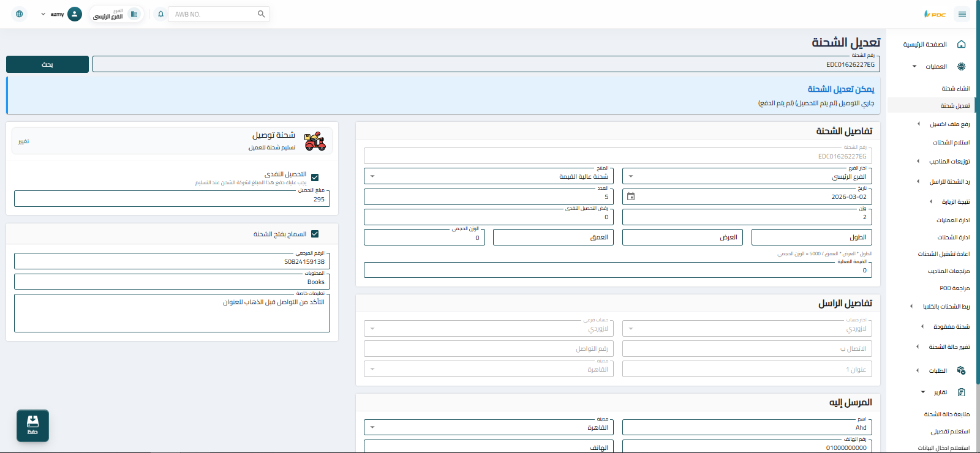Screen dimensions: 980x453
Task: Click the floating save حفظ button
Action: [32, 425]
